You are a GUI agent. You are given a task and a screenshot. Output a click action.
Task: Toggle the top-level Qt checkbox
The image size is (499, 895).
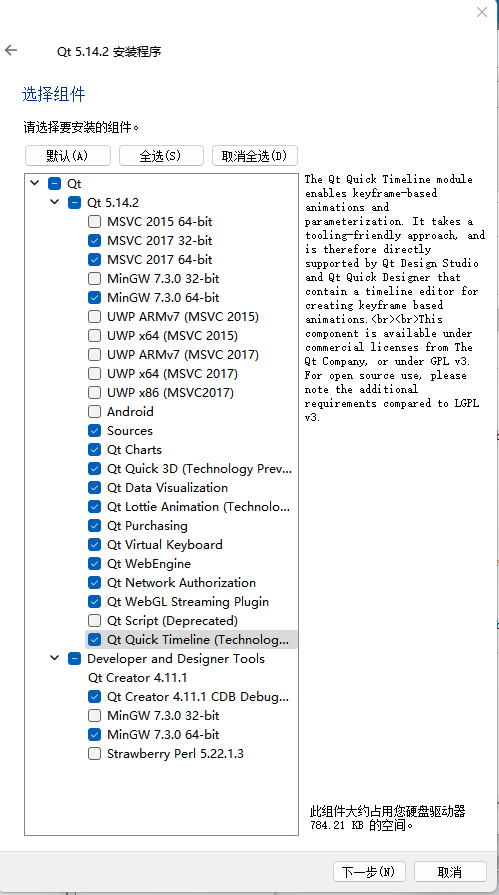54,183
